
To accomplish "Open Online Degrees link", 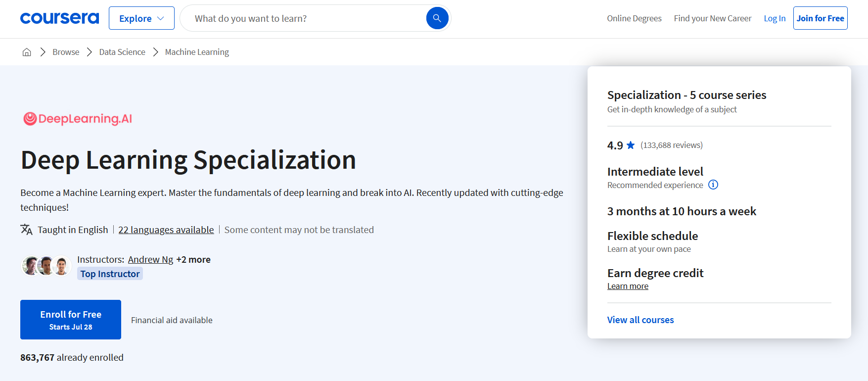I will [634, 18].
